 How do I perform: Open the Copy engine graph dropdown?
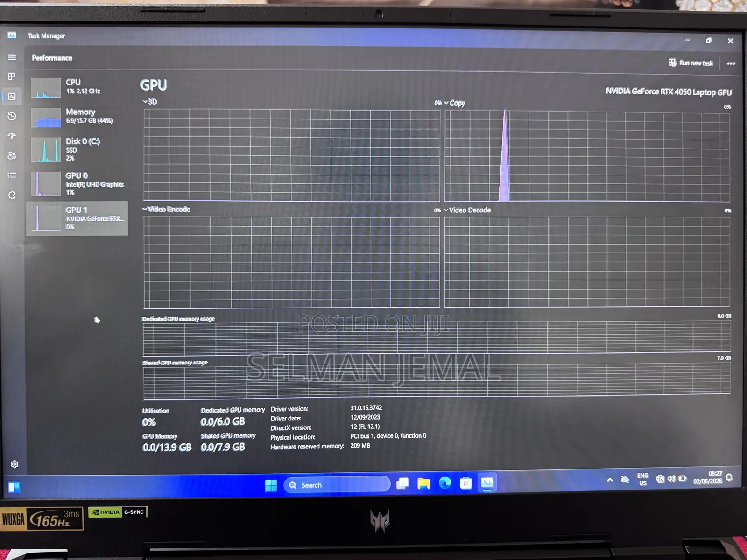[x=455, y=103]
